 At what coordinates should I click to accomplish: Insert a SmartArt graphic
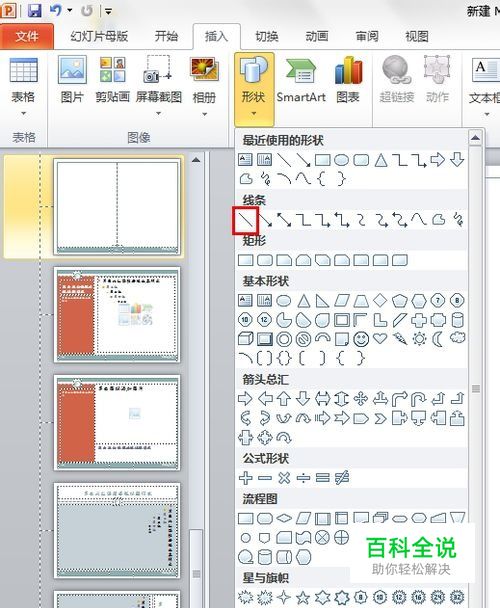pyautogui.click(x=301, y=80)
